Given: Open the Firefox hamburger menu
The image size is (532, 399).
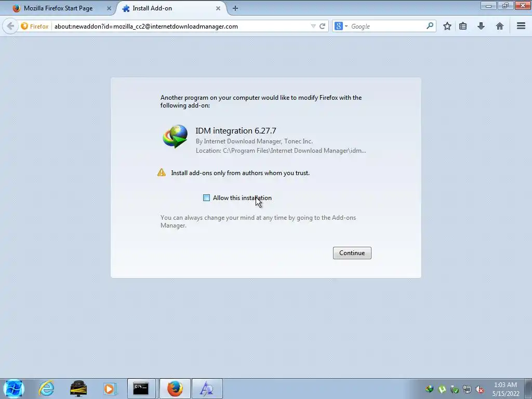Looking at the screenshot, I should (x=521, y=26).
